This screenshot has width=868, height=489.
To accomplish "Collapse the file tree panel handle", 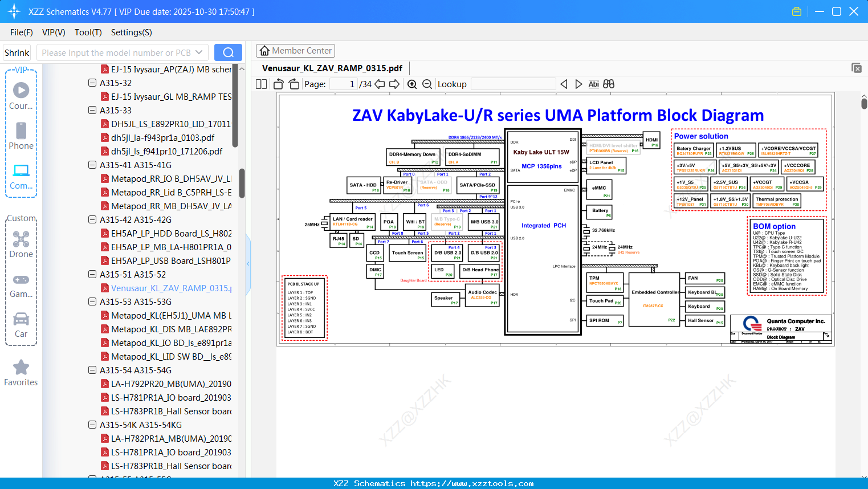I will pyautogui.click(x=248, y=264).
